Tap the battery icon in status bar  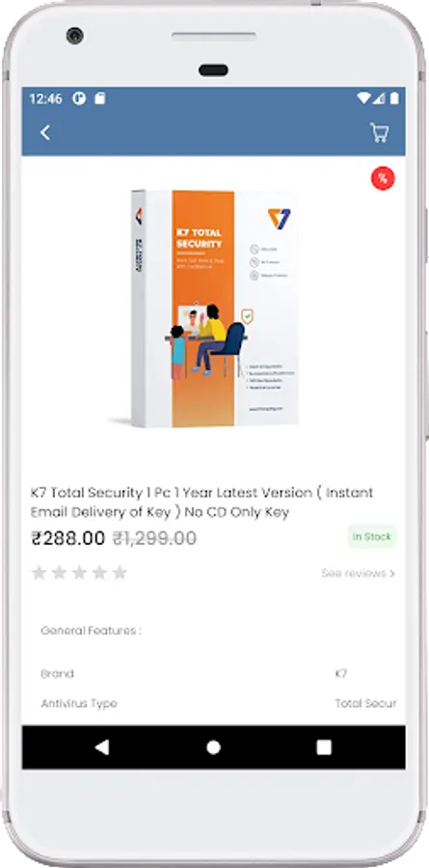coord(394,98)
